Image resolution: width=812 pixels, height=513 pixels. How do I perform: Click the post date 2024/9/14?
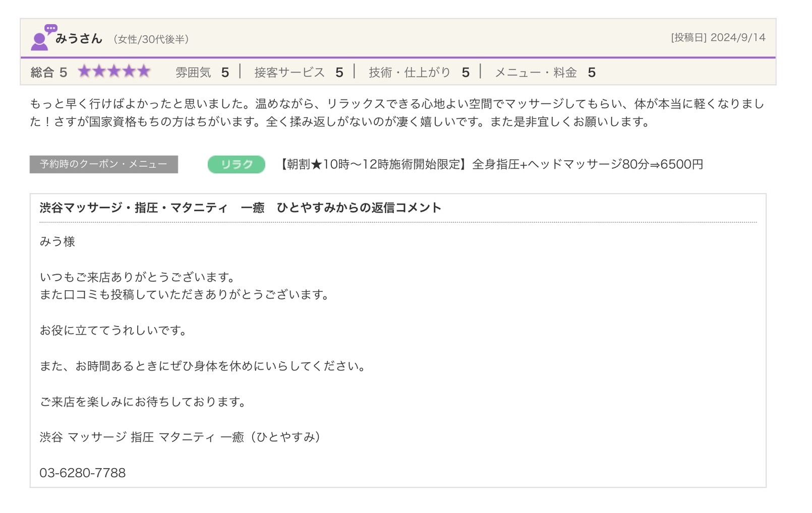click(x=718, y=37)
